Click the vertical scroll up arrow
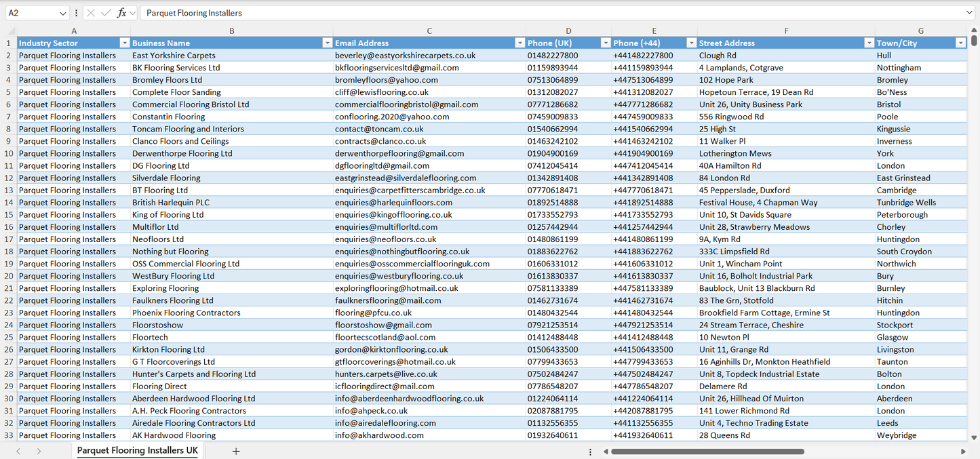Image resolution: width=980 pixels, height=459 pixels. (975, 30)
